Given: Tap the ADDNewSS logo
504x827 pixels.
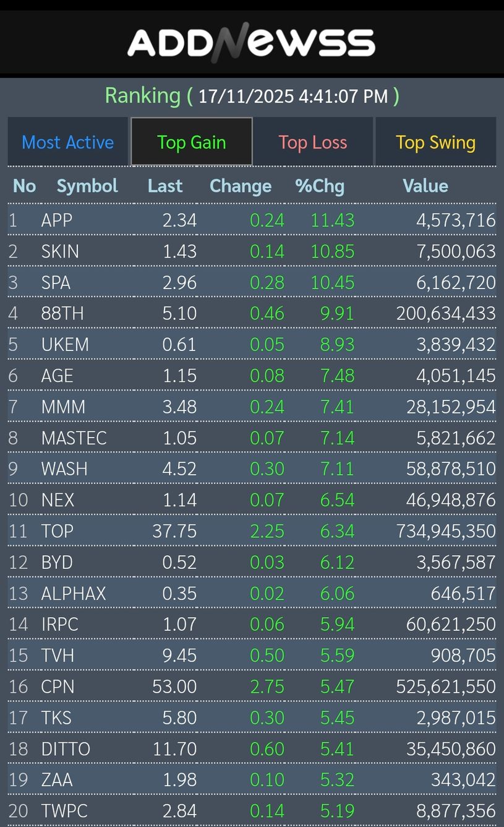Looking at the screenshot, I should 251,43.
